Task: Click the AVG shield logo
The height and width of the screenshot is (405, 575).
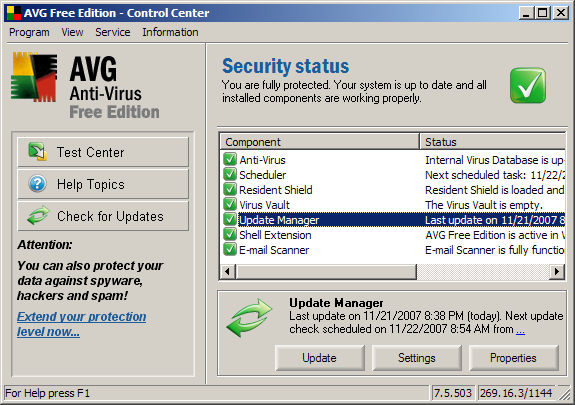Action: [34, 77]
